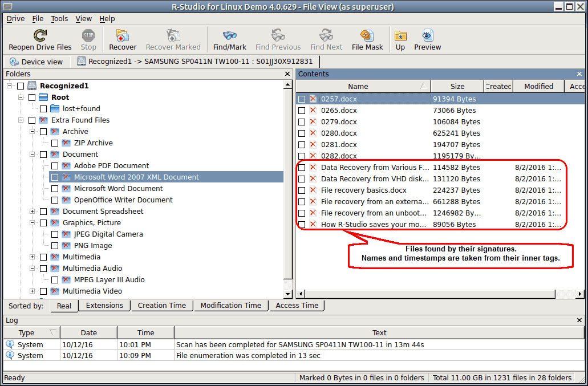Sort files by Creation Time
The height and width of the screenshot is (386, 588).
(x=161, y=306)
